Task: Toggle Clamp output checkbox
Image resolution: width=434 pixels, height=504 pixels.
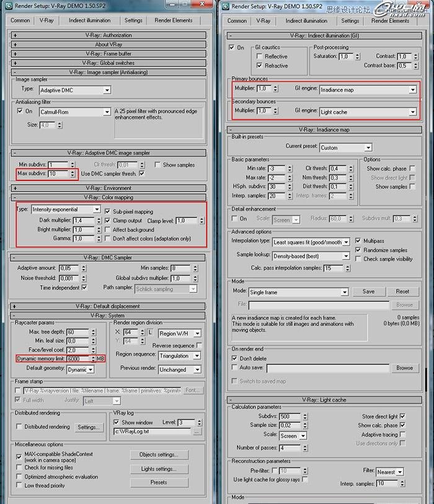Action: (108, 221)
